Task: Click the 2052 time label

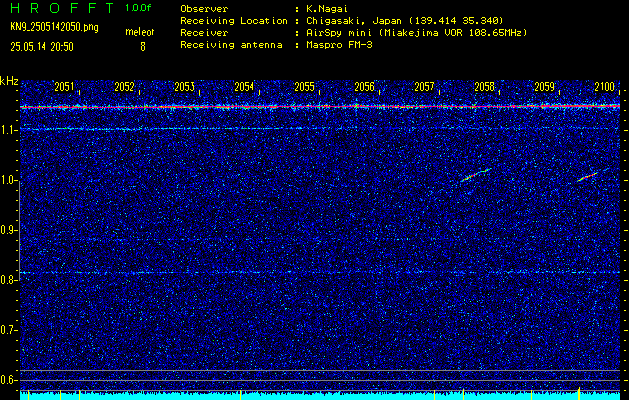Action: pyautogui.click(x=124, y=87)
